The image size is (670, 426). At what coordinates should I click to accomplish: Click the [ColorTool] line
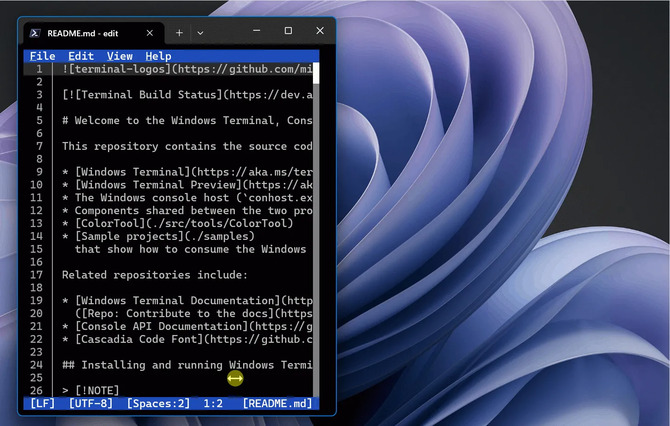(178, 223)
